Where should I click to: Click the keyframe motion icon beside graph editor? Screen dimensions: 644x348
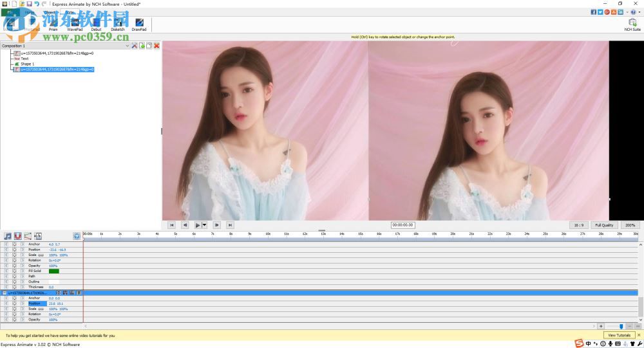click(38, 236)
